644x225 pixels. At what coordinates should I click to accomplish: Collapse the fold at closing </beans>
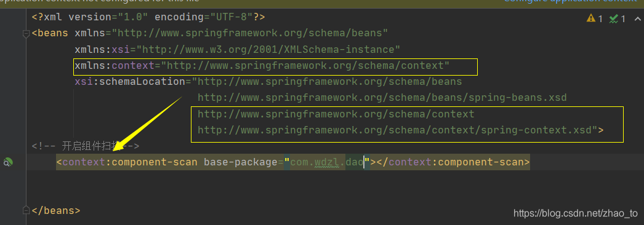[x=26, y=211]
